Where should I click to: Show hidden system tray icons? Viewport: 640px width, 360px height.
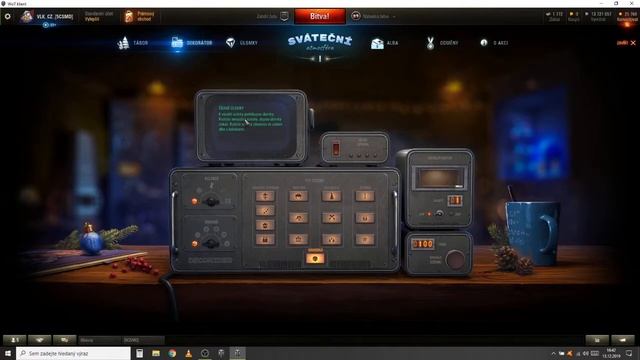[x=553, y=353]
